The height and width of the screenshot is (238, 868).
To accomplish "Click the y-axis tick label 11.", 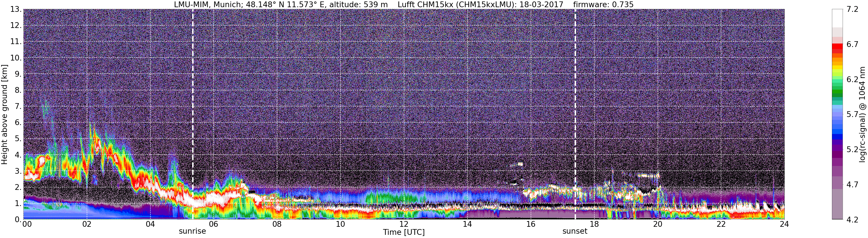I will coord(16,42).
